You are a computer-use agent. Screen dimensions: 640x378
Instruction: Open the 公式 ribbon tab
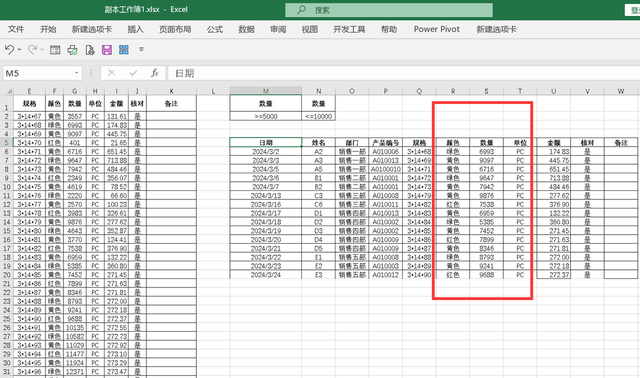tap(215, 29)
